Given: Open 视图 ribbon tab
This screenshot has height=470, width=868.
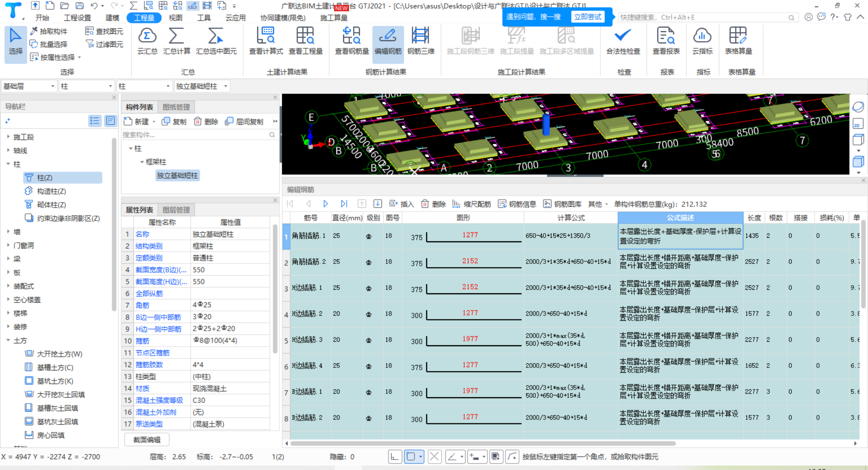Looking at the screenshot, I should coord(175,18).
